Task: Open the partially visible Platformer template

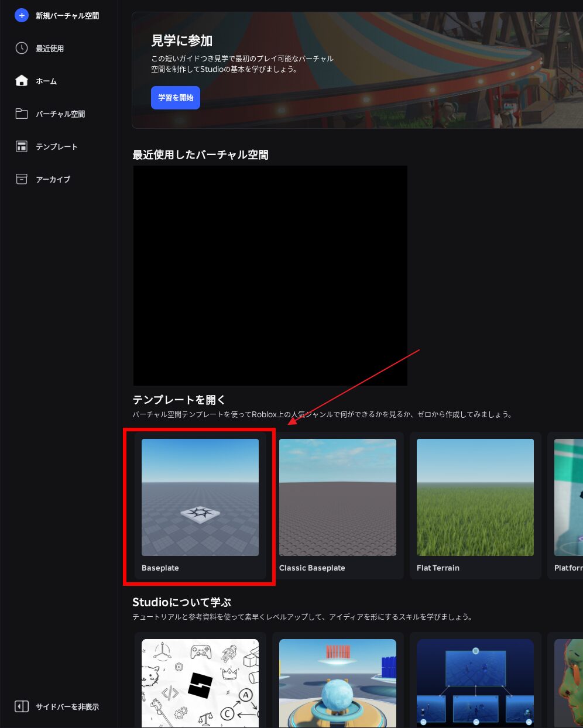Action: [568, 497]
